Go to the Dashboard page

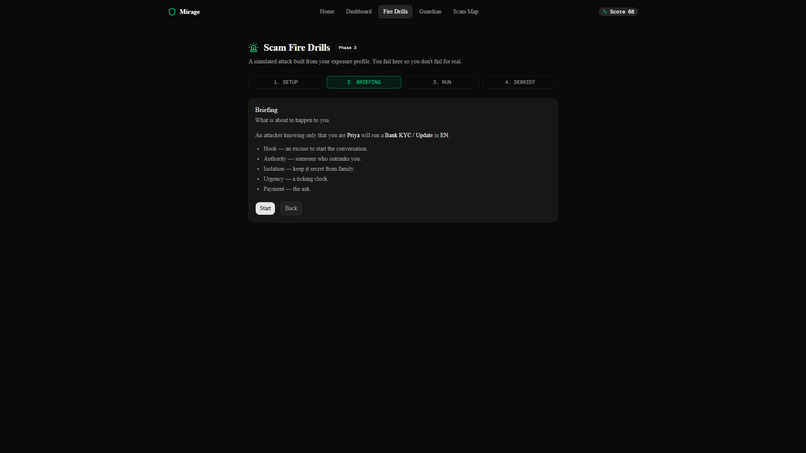tap(358, 11)
